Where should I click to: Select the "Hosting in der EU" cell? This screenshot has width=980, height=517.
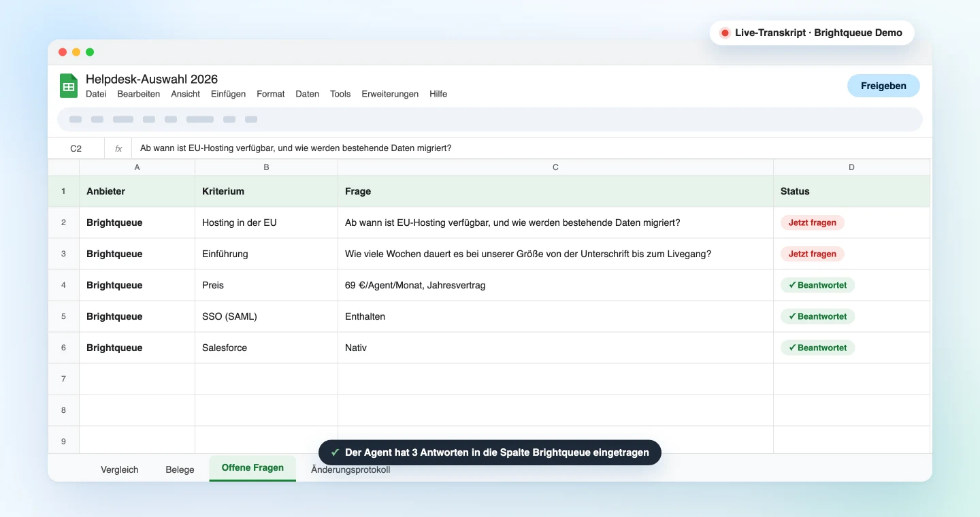(267, 222)
